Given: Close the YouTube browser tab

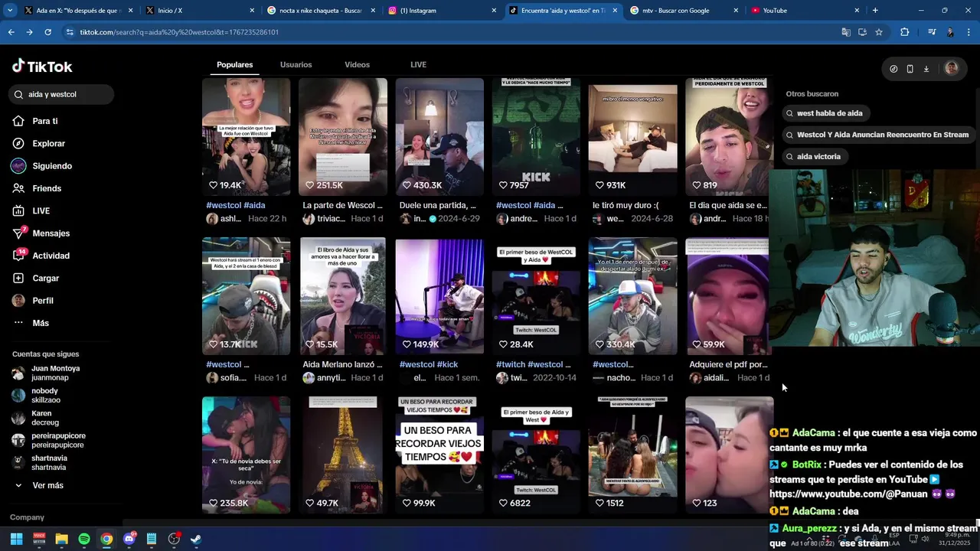Looking at the screenshot, I should tap(857, 11).
